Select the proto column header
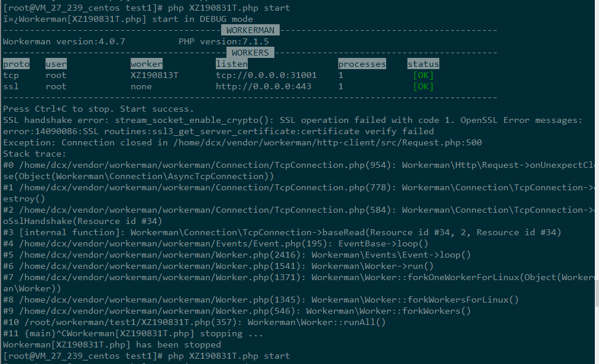Image resolution: width=599 pixels, height=364 pixels. [x=16, y=64]
